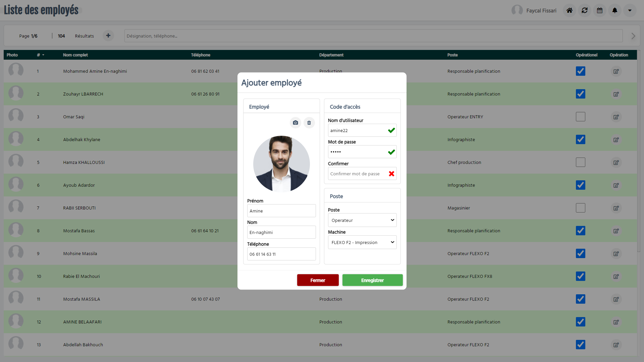Click the Confirmer mot de passe field
The width and height of the screenshot is (644, 362).
(x=357, y=174)
